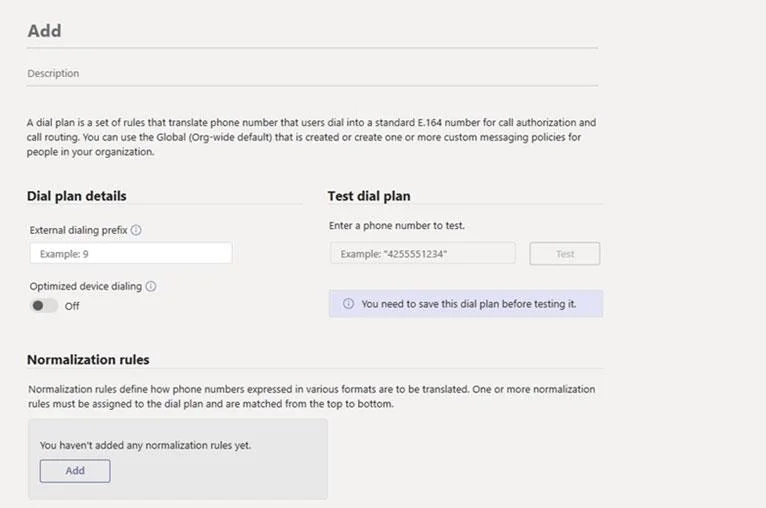The height and width of the screenshot is (508, 766).
Task: Click the External dialing prefix input box
Action: click(131, 254)
